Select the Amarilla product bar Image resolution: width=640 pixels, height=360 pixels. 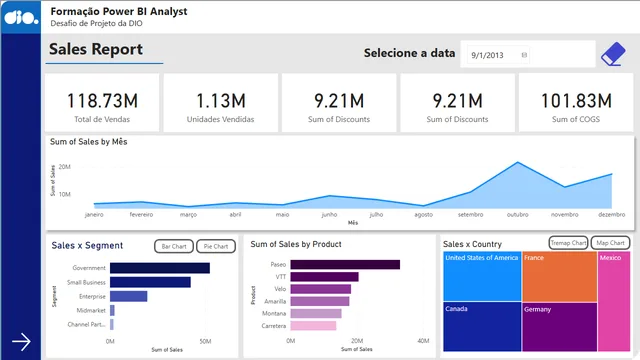[x=320, y=301]
